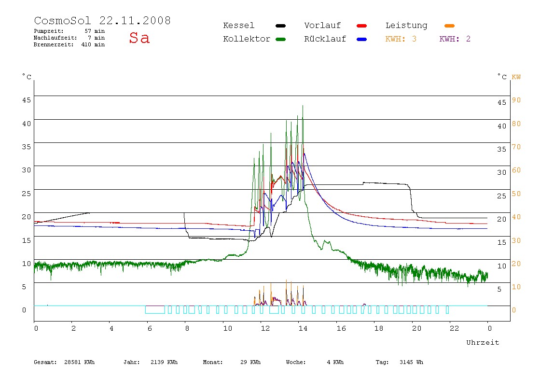Image resolution: width=554 pixels, height=392 pixels.
Task: Select the "Rücklauf" legend label
Action: (325, 39)
